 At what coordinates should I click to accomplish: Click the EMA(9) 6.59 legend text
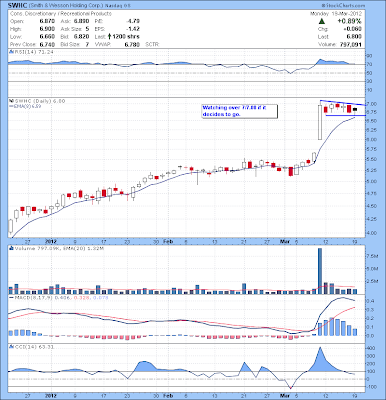click(x=28, y=106)
